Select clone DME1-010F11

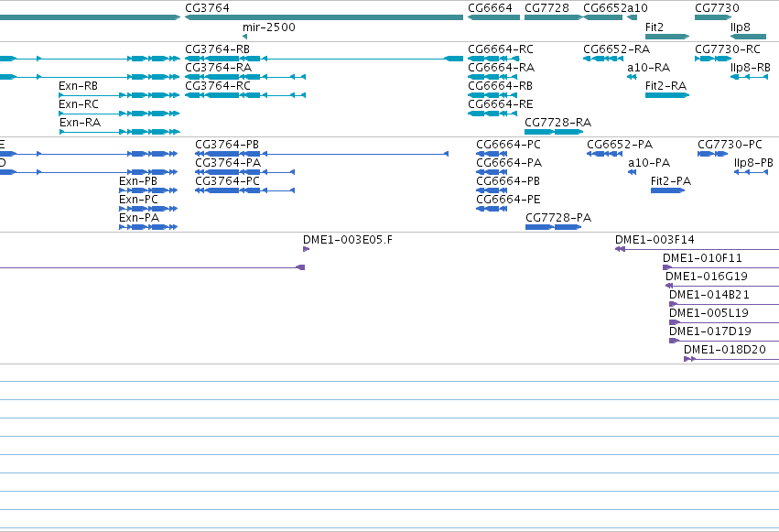pos(721,267)
